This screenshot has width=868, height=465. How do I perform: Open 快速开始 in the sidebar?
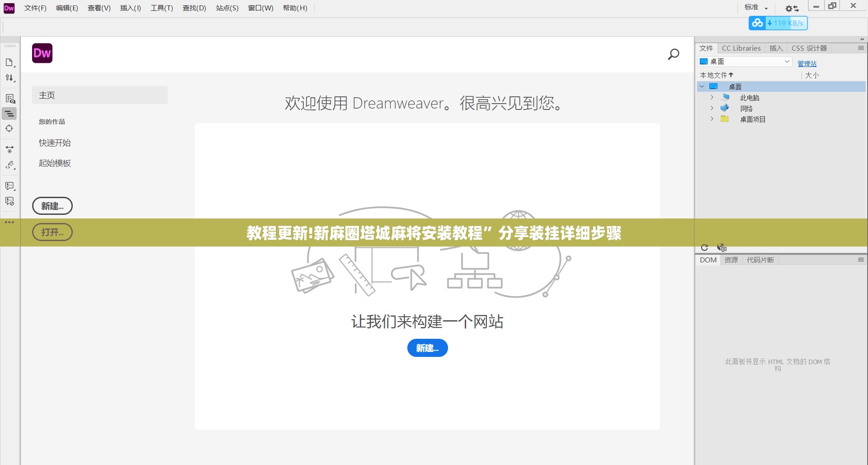pos(55,142)
